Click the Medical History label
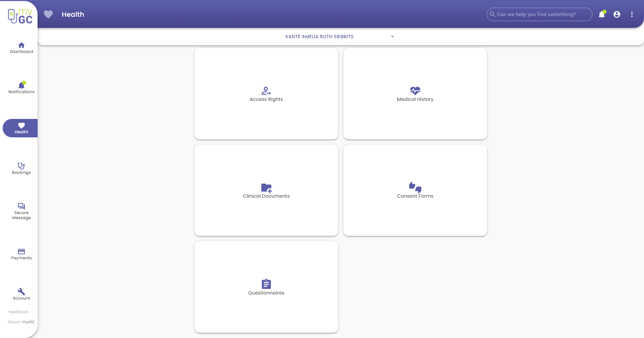Viewport: 644px width, 338px height. [x=415, y=99]
